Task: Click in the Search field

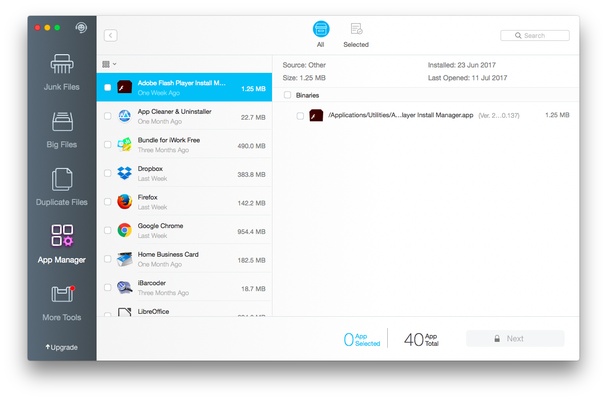Action: 540,35
